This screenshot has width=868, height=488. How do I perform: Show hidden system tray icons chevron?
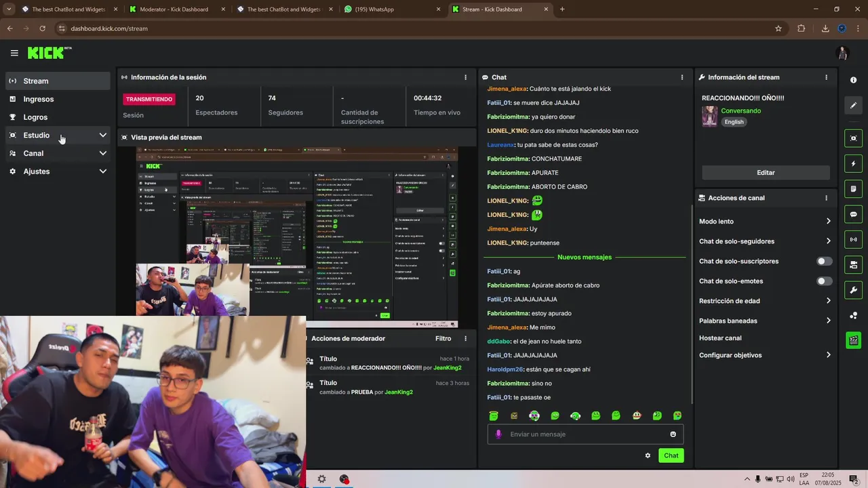[x=747, y=479]
